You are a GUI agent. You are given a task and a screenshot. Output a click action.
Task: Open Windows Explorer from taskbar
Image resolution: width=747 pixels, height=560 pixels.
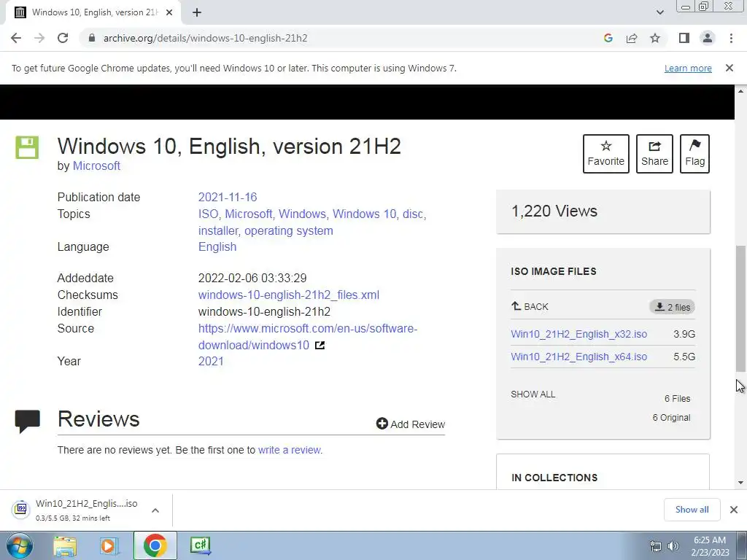tap(65, 545)
